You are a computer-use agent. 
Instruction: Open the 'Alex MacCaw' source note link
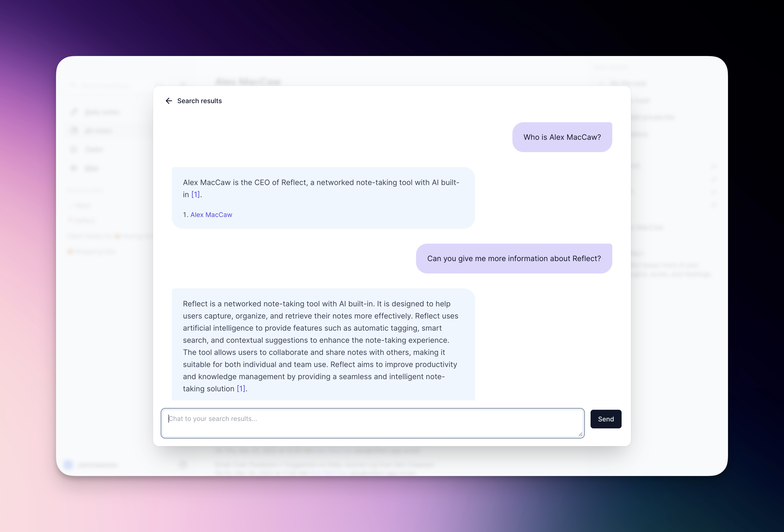(x=211, y=215)
